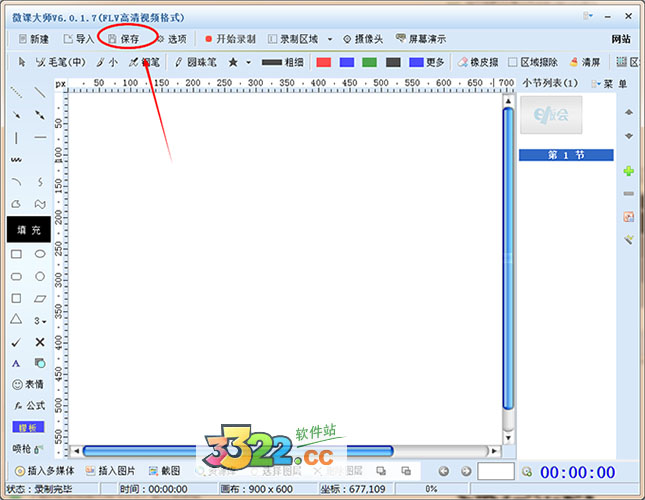Click the page number input field
Screen dimensions: 645x500
coord(496,471)
